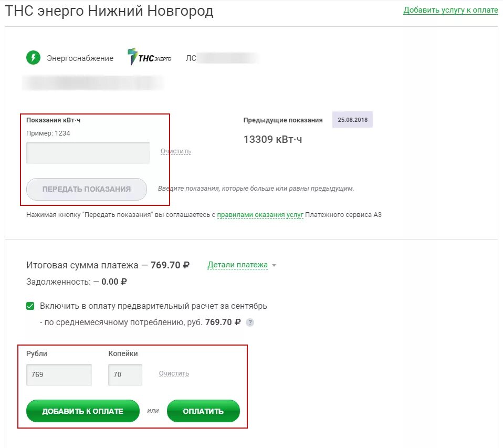This screenshot has height=448, width=503.
Task: Open правилами оказания услуг link
Action: (260, 215)
